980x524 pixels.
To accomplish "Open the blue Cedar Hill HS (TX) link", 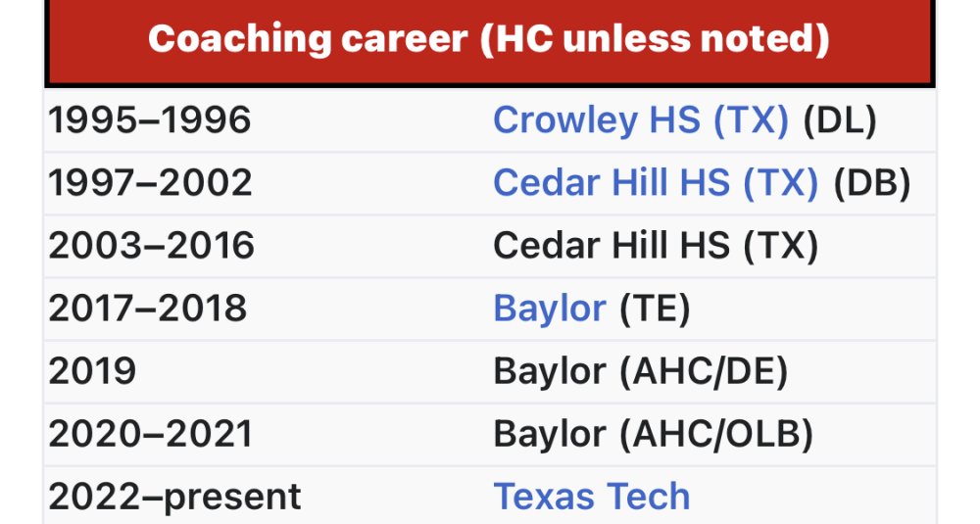I will point(656,183).
